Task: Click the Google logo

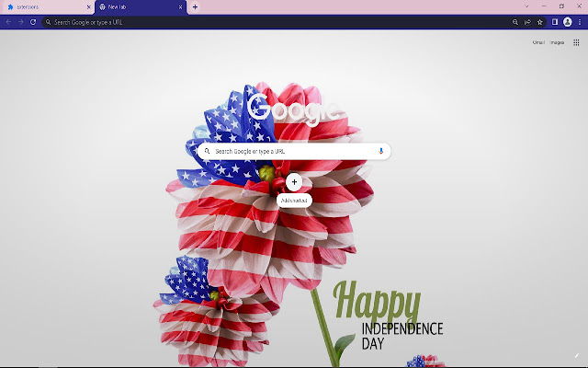Action: click(x=294, y=109)
